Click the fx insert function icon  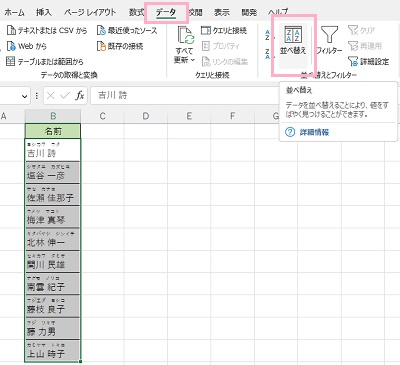80,96
